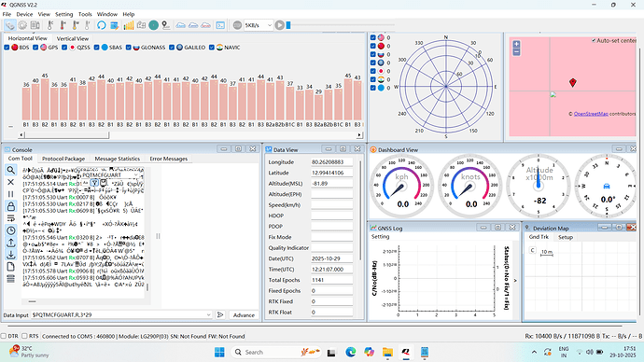The height and width of the screenshot is (362, 644).
Task: Switch to the Protocol Package tab
Action: [63, 159]
